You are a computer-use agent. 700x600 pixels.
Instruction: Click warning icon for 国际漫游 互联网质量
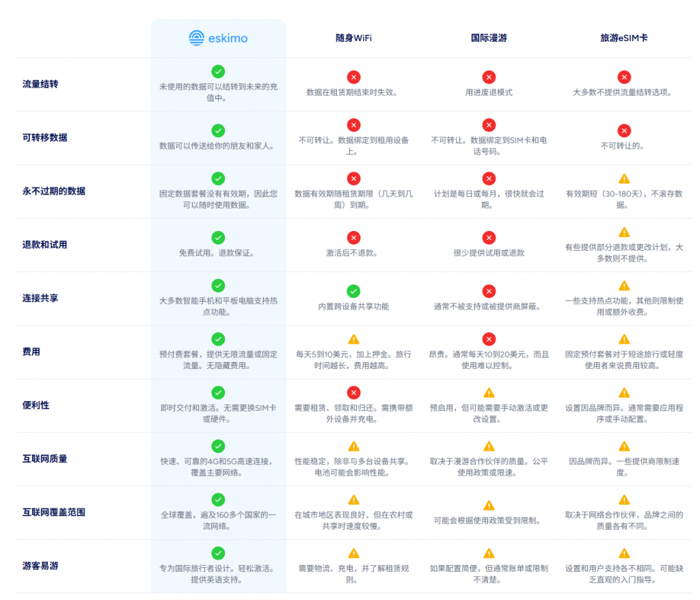489,446
